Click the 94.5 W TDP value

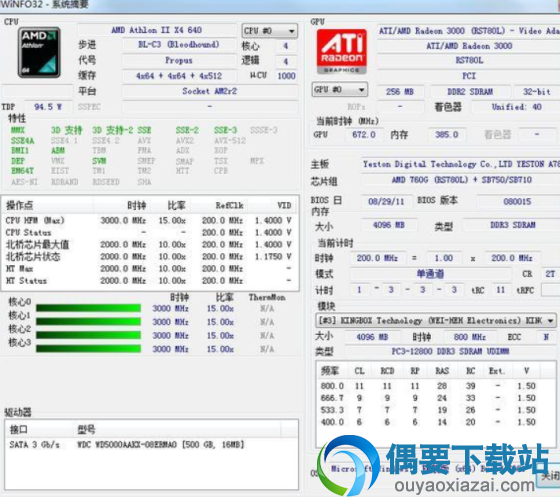coord(48,107)
